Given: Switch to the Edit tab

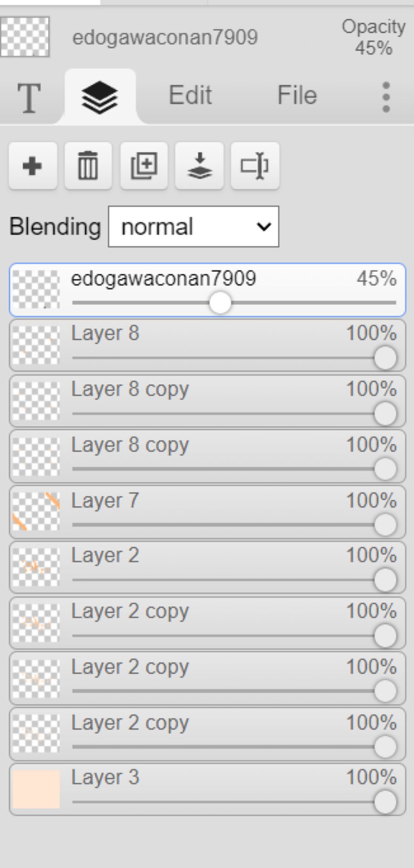Looking at the screenshot, I should click(190, 95).
